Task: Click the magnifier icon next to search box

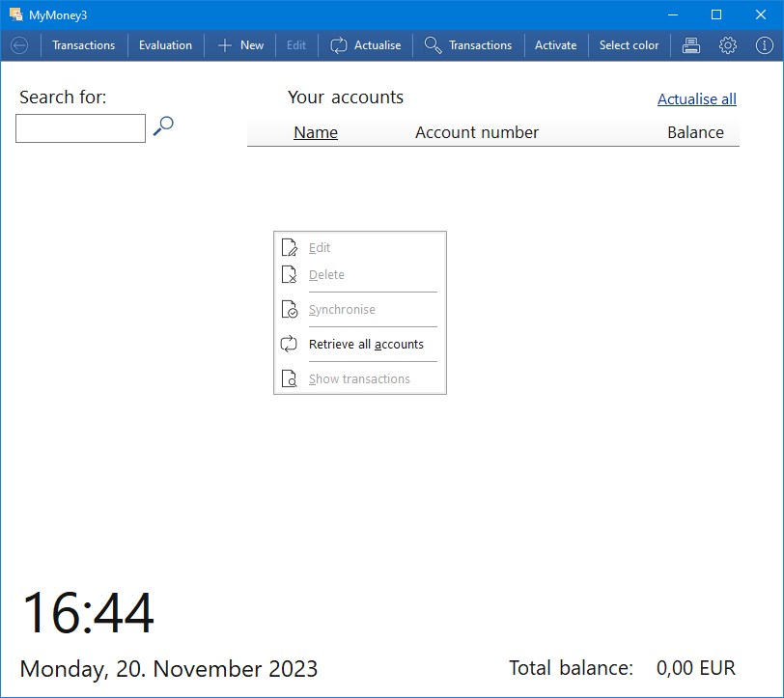Action: (162, 126)
